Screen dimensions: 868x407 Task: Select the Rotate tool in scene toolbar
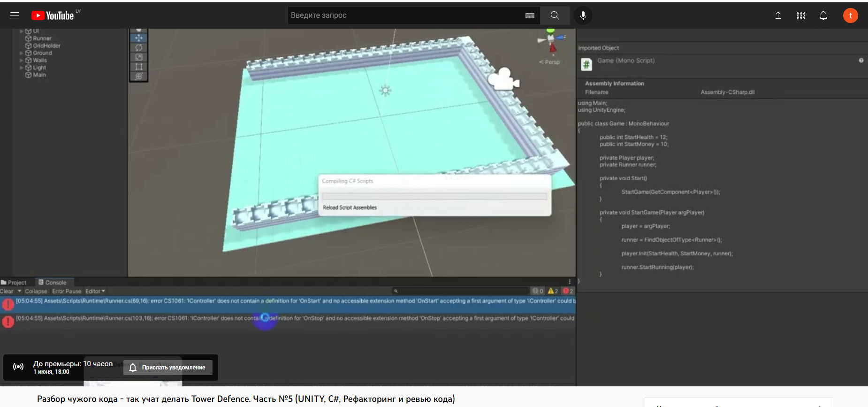click(139, 47)
